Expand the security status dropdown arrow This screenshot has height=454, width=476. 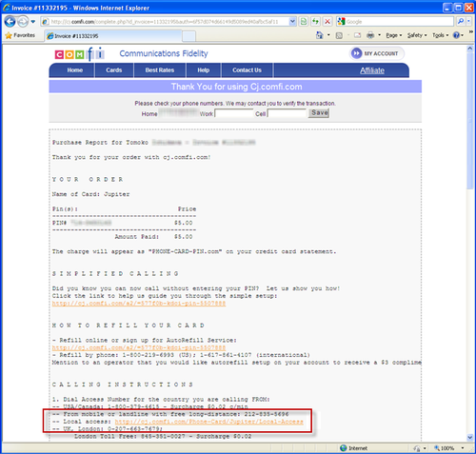coord(425,448)
